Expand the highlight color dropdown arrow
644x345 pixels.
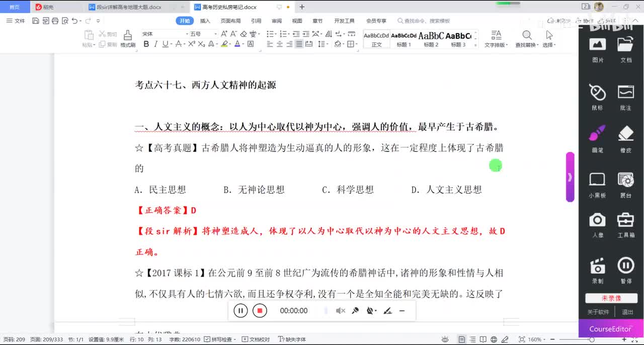click(x=231, y=44)
